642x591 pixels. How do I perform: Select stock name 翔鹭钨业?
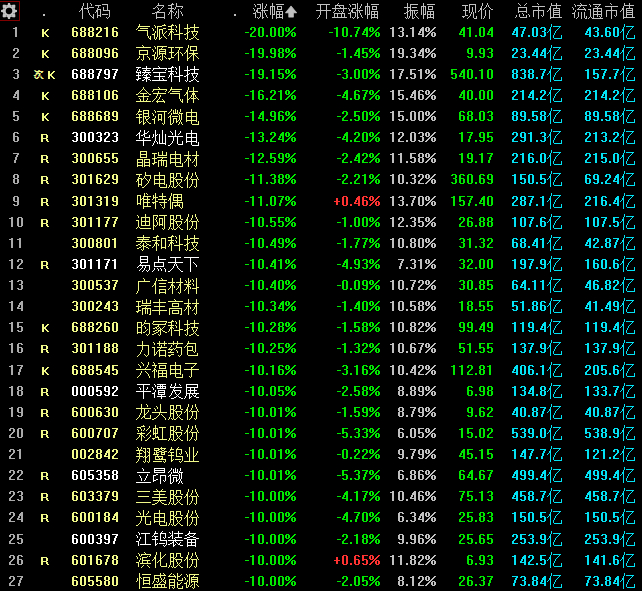(x=167, y=455)
